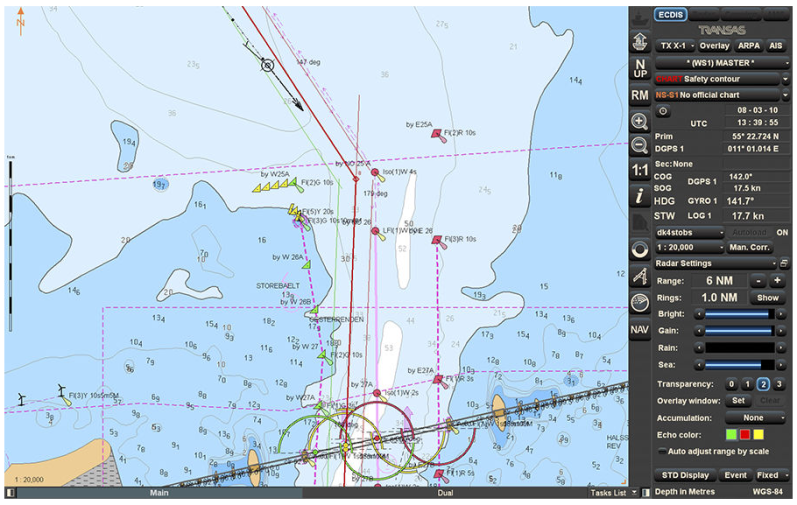This screenshot has width=797, height=505.
Task: Adjust the Bright slider bar
Action: tap(740, 314)
